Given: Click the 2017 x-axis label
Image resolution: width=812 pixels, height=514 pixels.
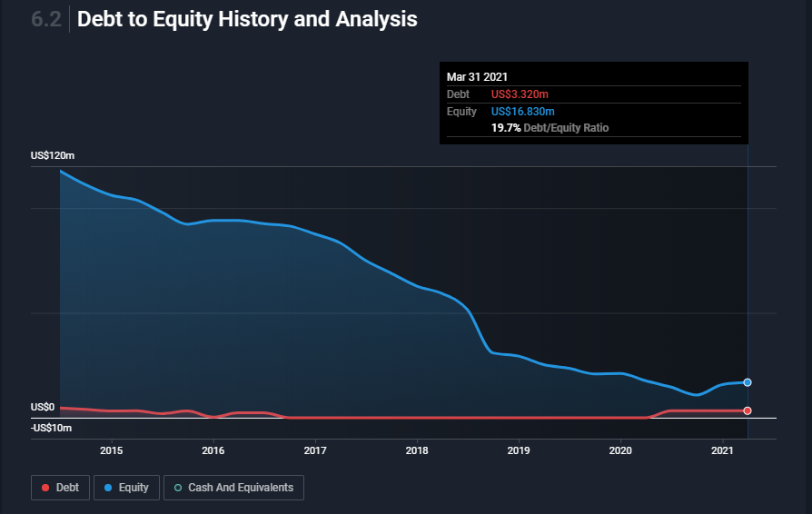Looking at the screenshot, I should click(314, 450).
